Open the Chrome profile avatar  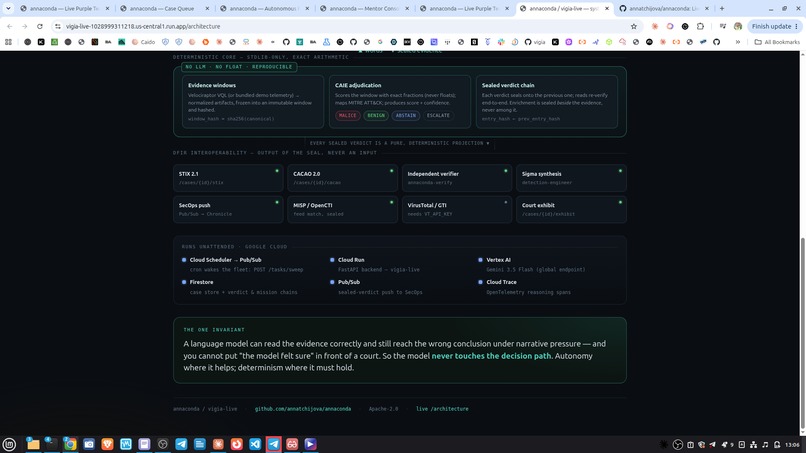coord(738,26)
